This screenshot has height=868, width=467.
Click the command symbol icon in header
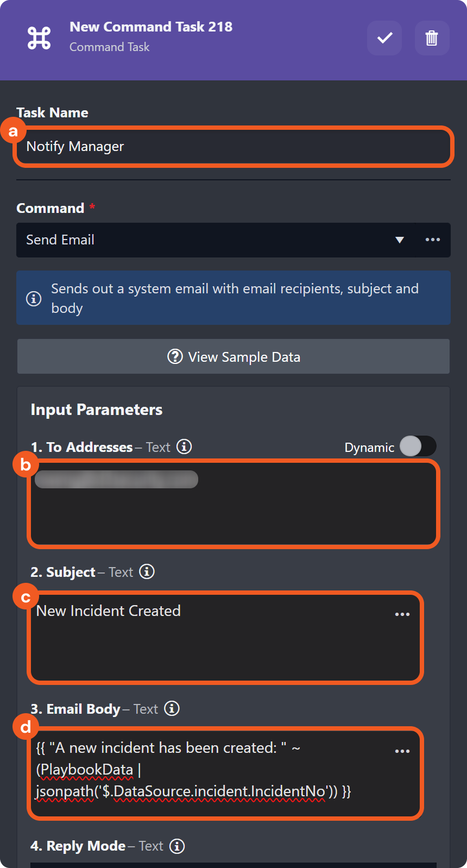click(39, 38)
